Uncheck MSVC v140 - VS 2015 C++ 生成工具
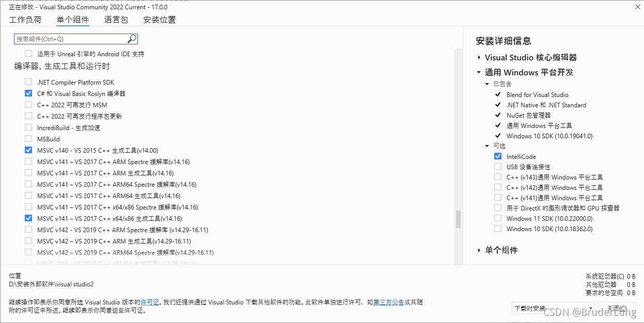The height and width of the screenshot is (323, 644). pyautogui.click(x=28, y=151)
